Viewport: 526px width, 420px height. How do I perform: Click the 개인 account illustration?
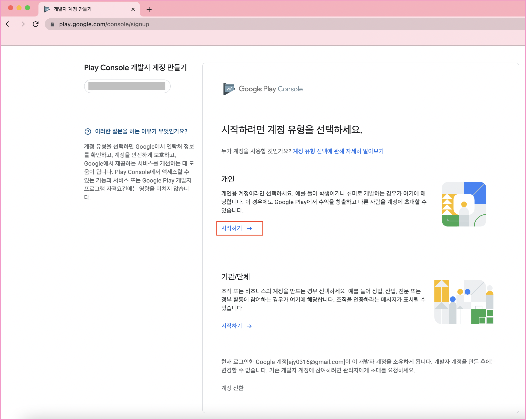(x=464, y=204)
